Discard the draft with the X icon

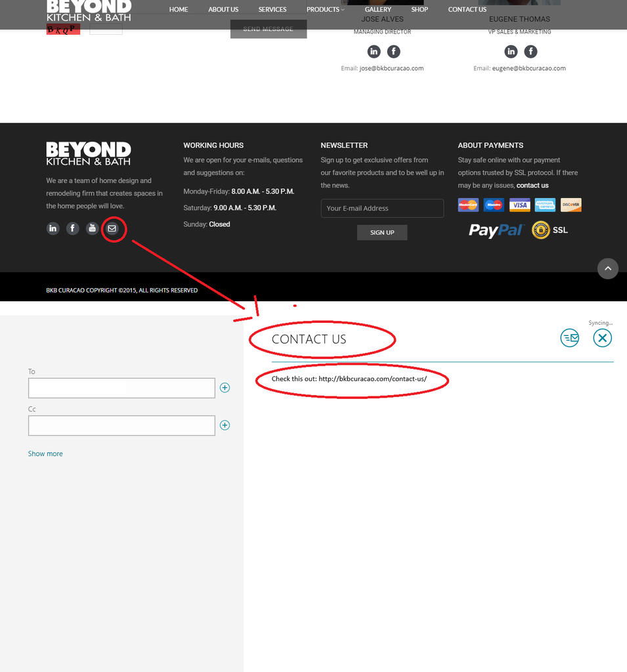click(602, 338)
